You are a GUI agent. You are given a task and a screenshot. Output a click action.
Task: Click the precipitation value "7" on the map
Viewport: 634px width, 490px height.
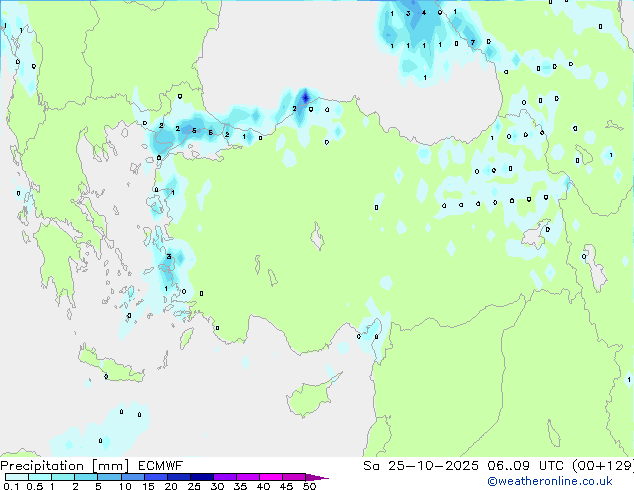tap(473, 42)
